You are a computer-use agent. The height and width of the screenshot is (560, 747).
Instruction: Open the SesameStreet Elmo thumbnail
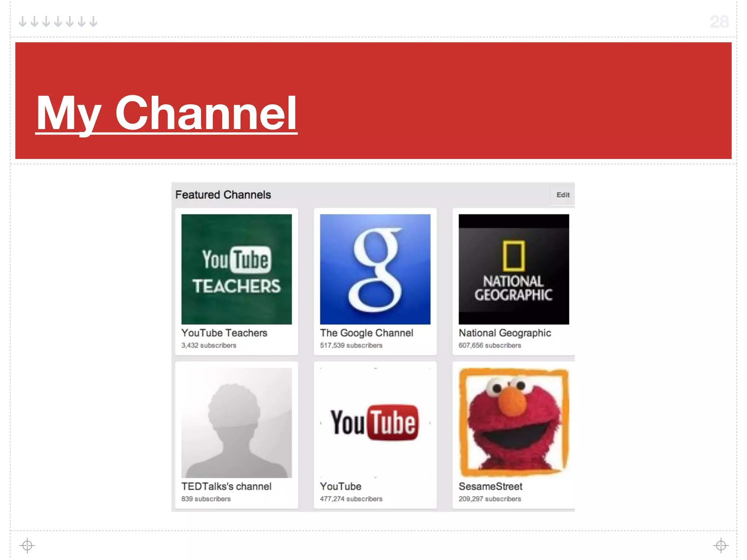(514, 423)
